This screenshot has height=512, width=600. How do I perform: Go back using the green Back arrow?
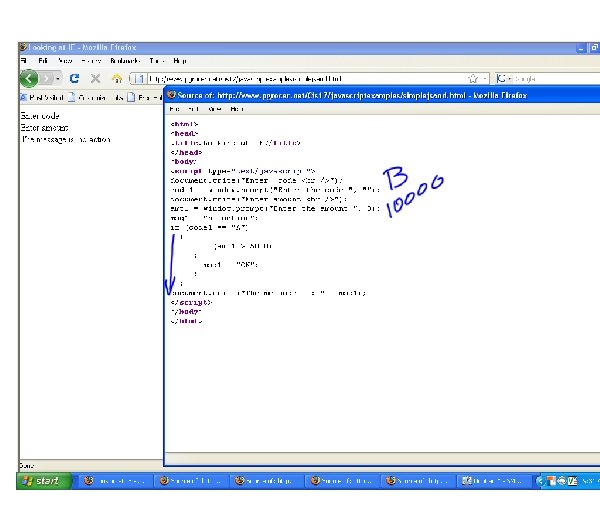29,78
